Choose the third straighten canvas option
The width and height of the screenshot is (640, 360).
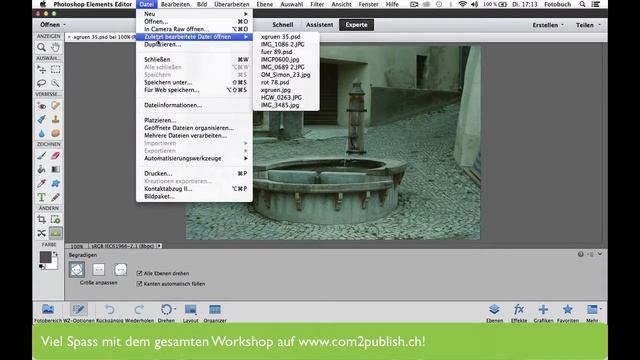(x=120, y=269)
